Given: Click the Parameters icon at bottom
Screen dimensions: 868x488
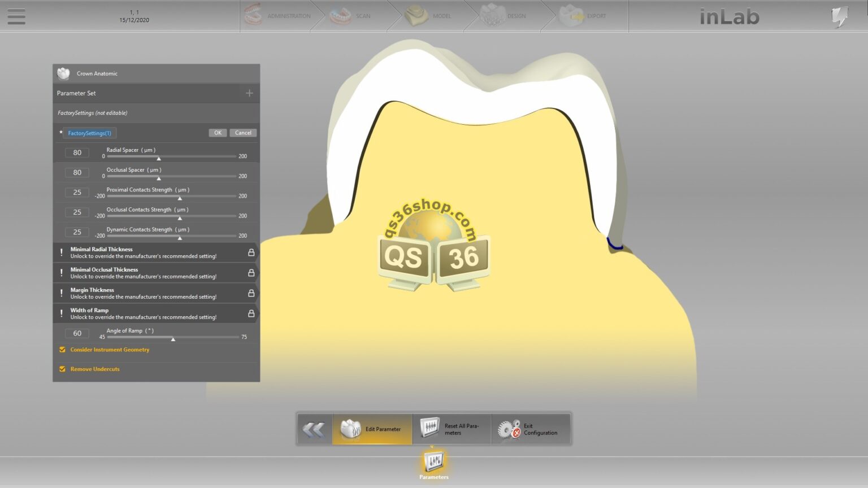Looking at the screenshot, I should (433, 463).
